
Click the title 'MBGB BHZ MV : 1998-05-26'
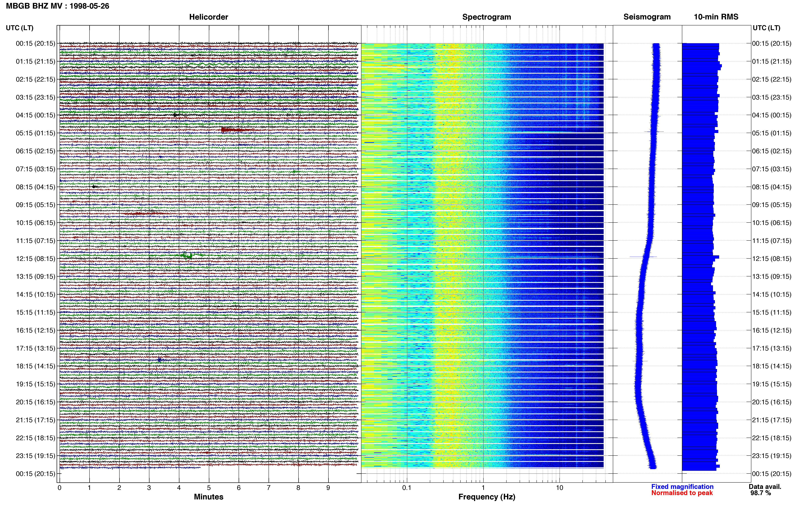point(57,6)
